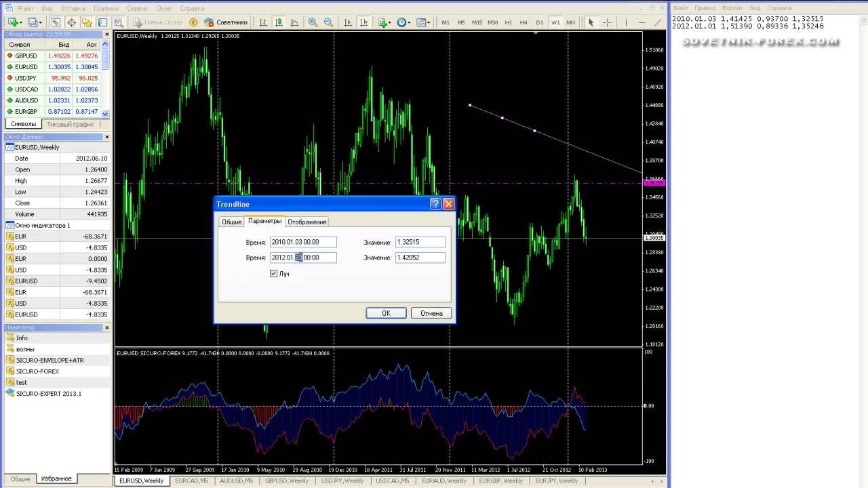Select the M1 timeframe button
The height and width of the screenshot is (488, 868).
pyautogui.click(x=446, y=22)
